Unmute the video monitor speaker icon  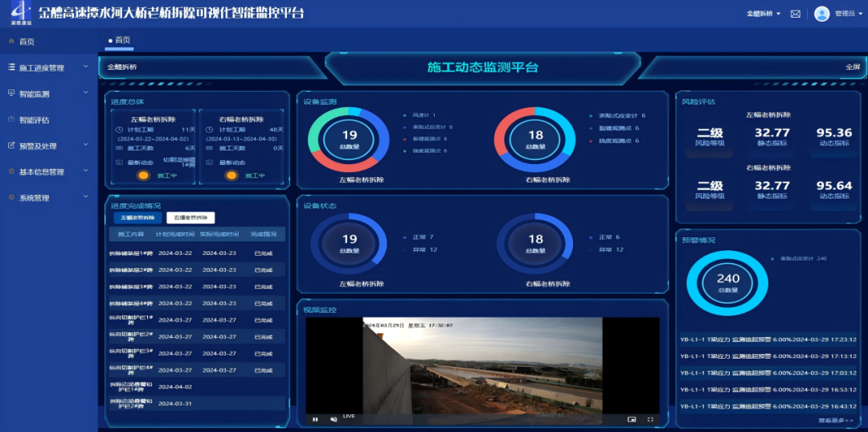coord(334,419)
